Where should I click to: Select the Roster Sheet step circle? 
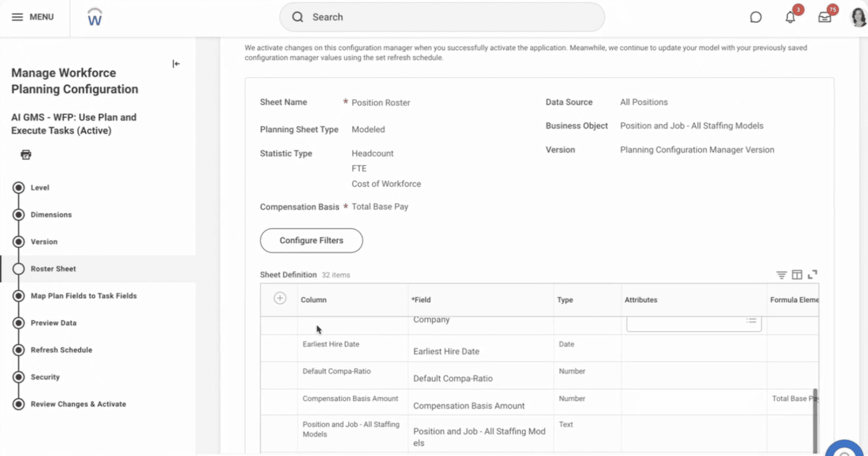[x=18, y=269]
